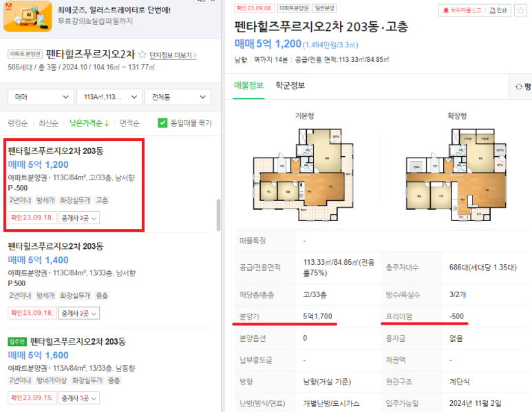Click the detail title 펜타힐즈푸르지오2차 203동·고층
The height and width of the screenshot is (412, 532).
pyautogui.click(x=321, y=27)
